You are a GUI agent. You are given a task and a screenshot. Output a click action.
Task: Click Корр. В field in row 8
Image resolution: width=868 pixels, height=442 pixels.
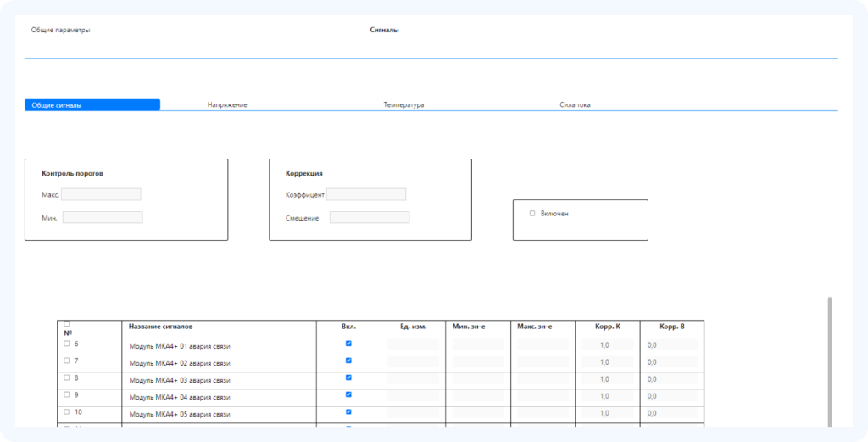[672, 379]
